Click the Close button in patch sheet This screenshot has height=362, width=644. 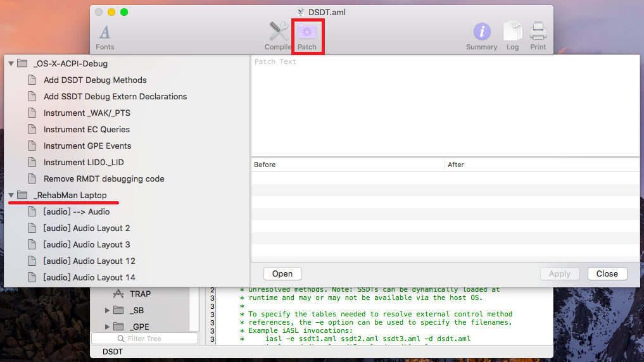tap(607, 274)
